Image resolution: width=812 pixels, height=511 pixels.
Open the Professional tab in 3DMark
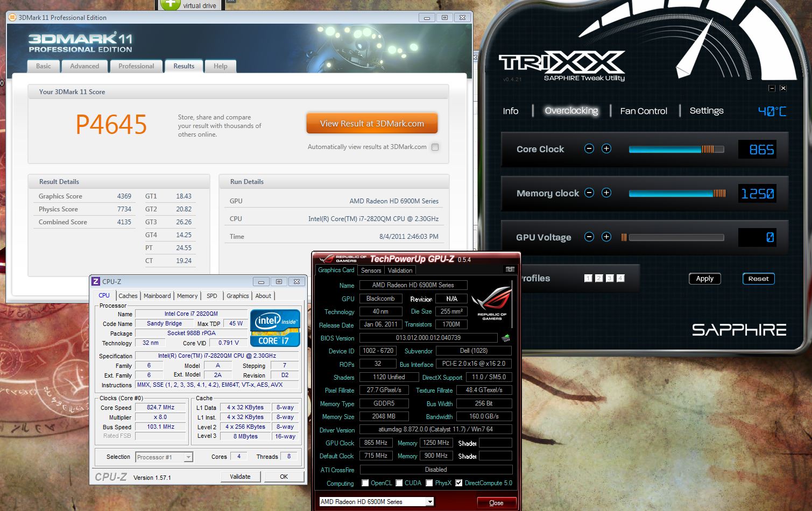(136, 66)
